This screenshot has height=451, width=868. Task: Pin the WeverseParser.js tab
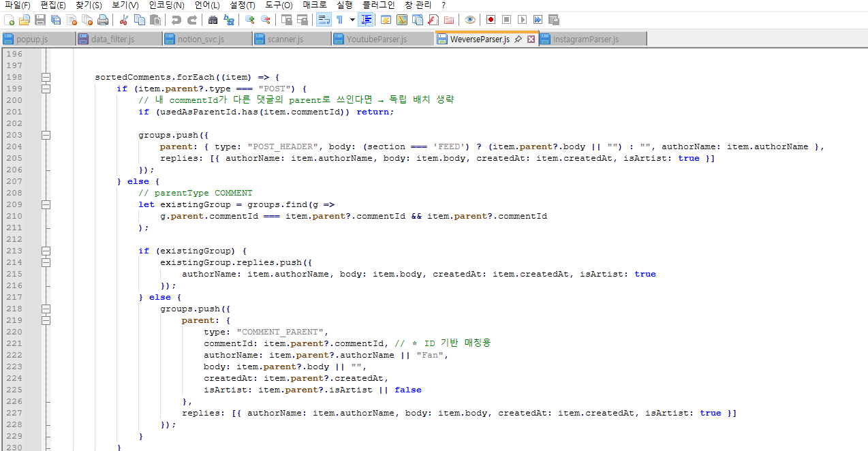pos(518,40)
